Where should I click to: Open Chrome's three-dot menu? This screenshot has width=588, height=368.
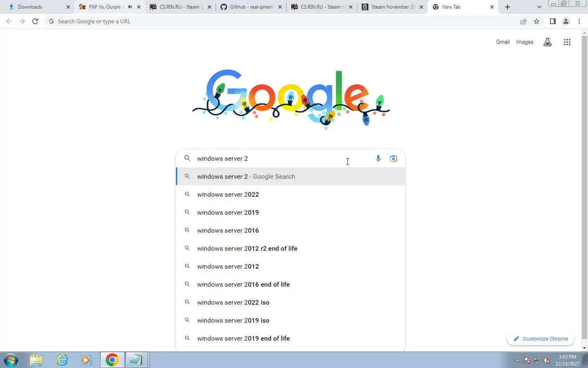coord(579,21)
